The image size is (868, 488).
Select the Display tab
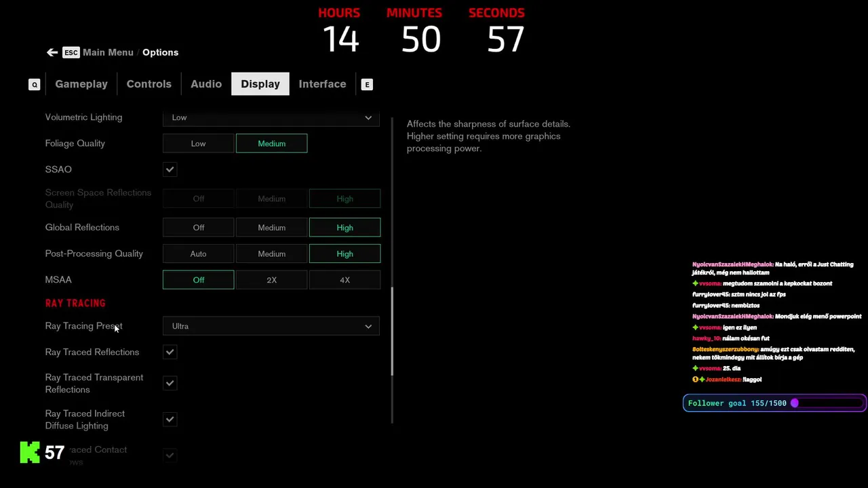pyautogui.click(x=260, y=84)
